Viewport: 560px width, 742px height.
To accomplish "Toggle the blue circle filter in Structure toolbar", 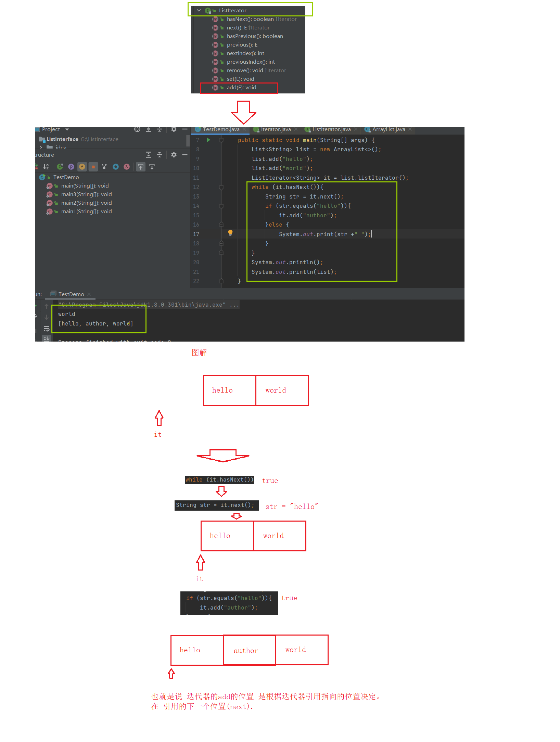I will tap(116, 167).
